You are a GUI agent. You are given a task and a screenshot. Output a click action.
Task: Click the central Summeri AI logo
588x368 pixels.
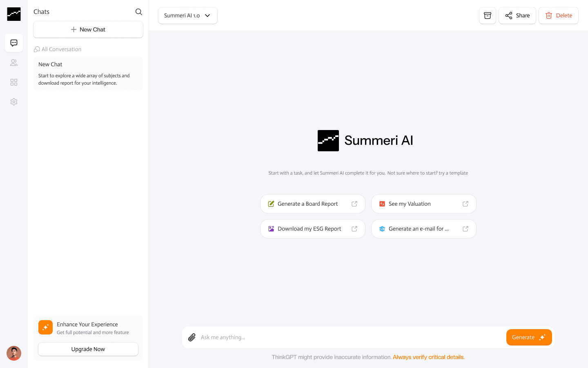click(328, 141)
